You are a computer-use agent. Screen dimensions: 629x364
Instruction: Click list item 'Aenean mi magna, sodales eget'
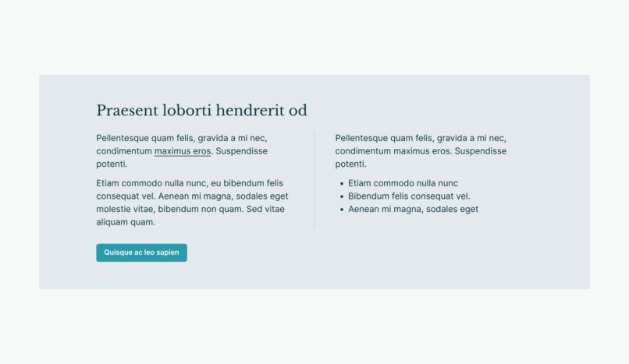pyautogui.click(x=413, y=209)
